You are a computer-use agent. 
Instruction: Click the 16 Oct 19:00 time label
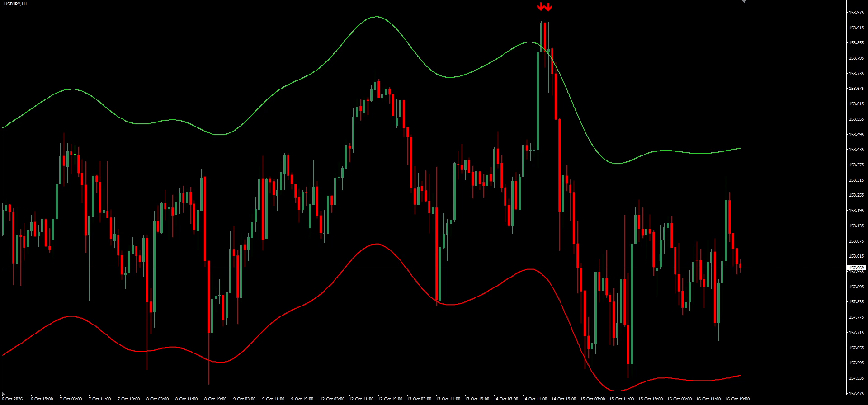737,399
